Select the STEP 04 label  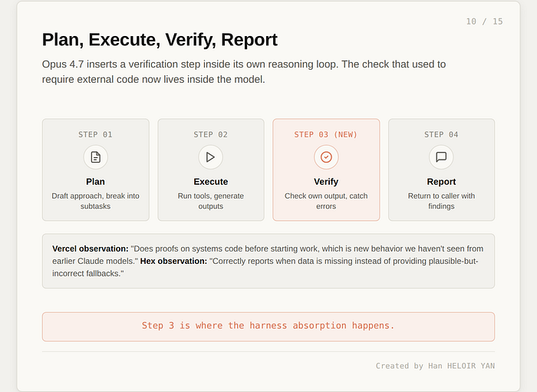441,134
